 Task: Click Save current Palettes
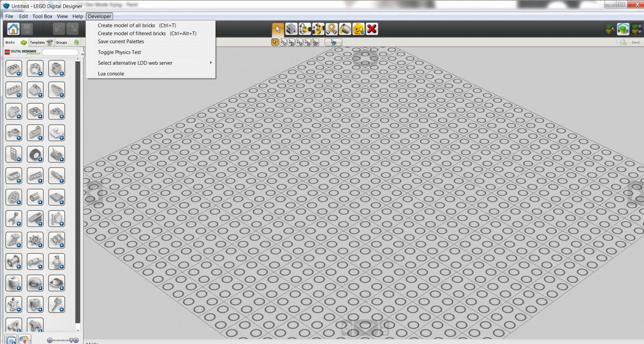coord(121,42)
